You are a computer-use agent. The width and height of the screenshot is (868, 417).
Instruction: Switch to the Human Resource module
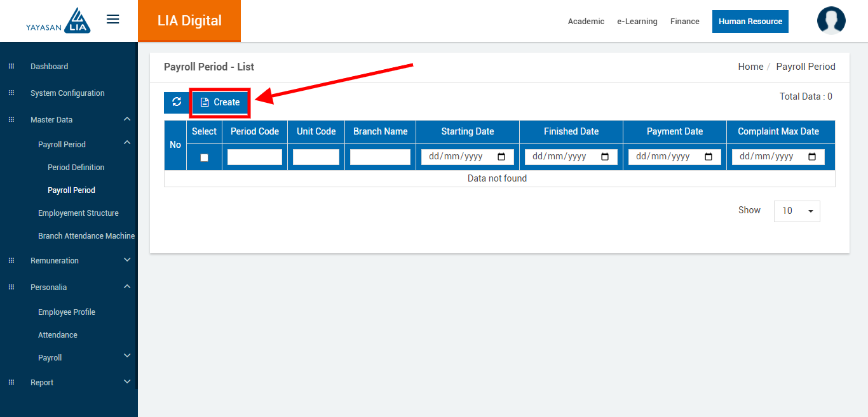(750, 22)
